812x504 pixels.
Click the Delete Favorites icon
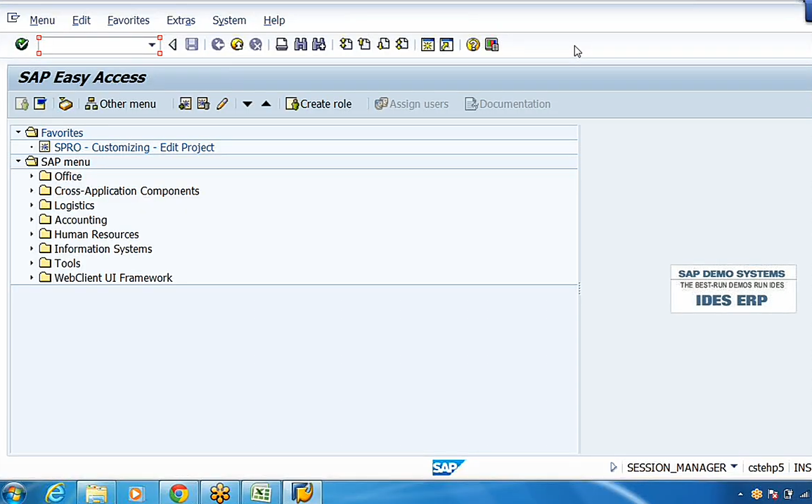203,103
